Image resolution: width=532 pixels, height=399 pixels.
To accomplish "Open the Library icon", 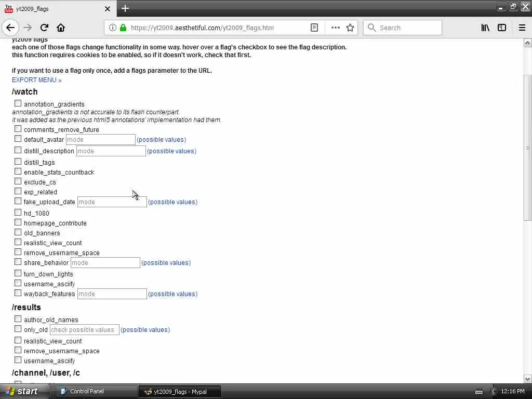I will point(485,28).
